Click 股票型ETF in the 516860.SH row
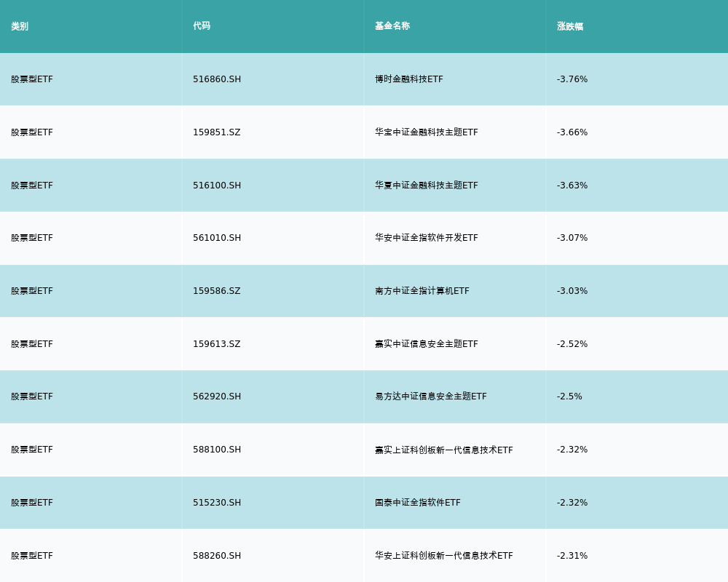This screenshot has width=728, height=582. pyautogui.click(x=32, y=79)
